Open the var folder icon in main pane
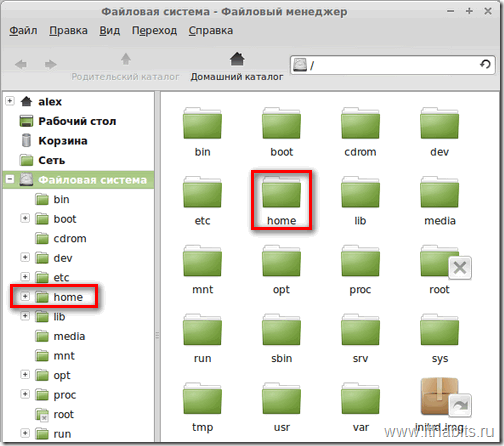 [x=360, y=398]
